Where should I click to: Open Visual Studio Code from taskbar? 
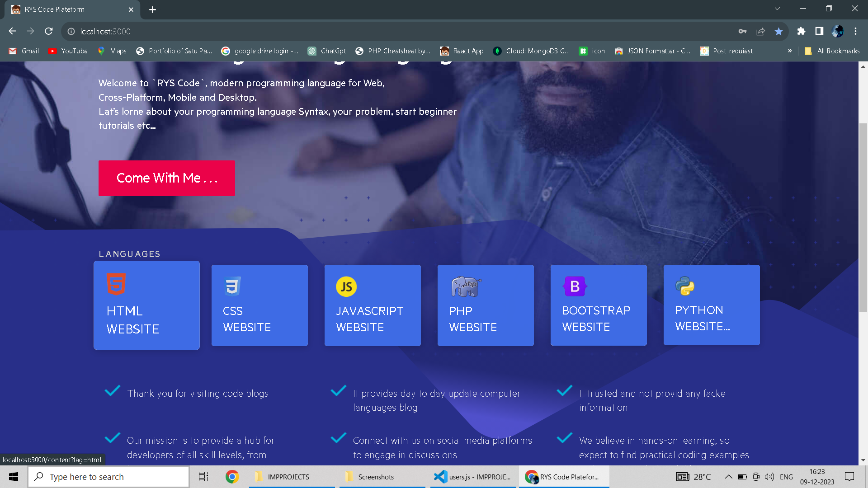pyautogui.click(x=472, y=477)
